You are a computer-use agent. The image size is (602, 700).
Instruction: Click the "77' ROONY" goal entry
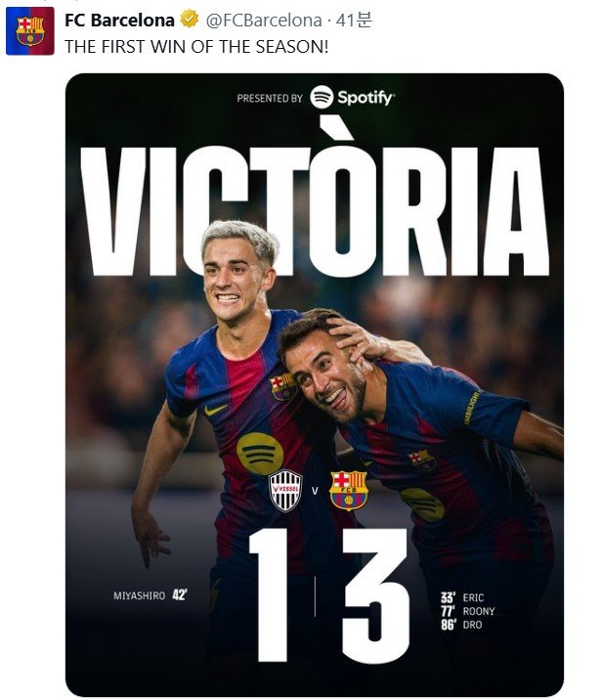467,611
